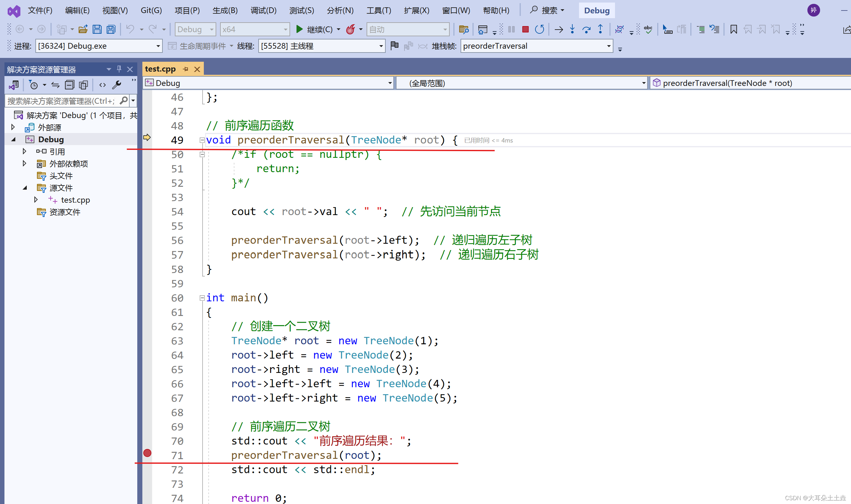Expand the 引用 tree node
Viewport: 851px width, 504px height.
click(x=24, y=151)
